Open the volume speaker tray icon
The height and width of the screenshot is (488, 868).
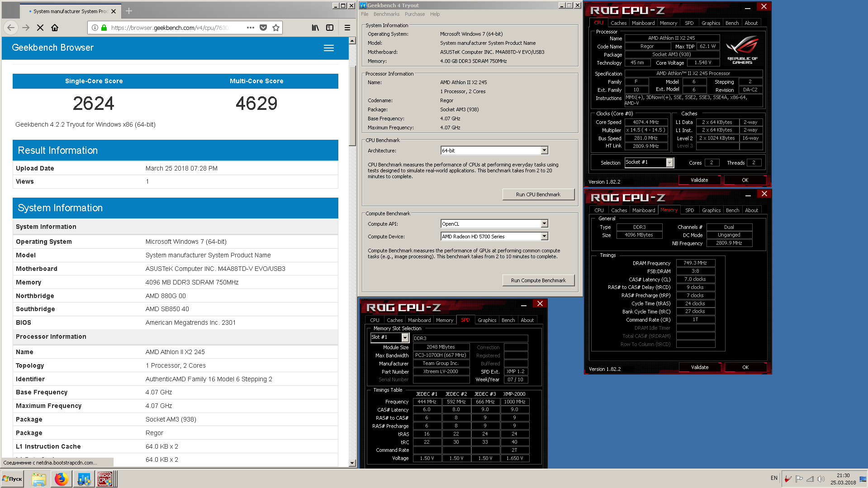(821, 479)
